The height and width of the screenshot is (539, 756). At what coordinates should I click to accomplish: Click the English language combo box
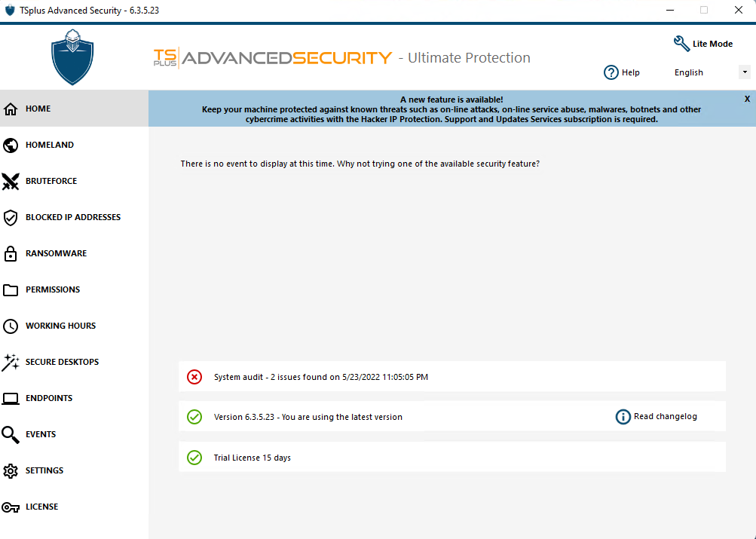[711, 72]
